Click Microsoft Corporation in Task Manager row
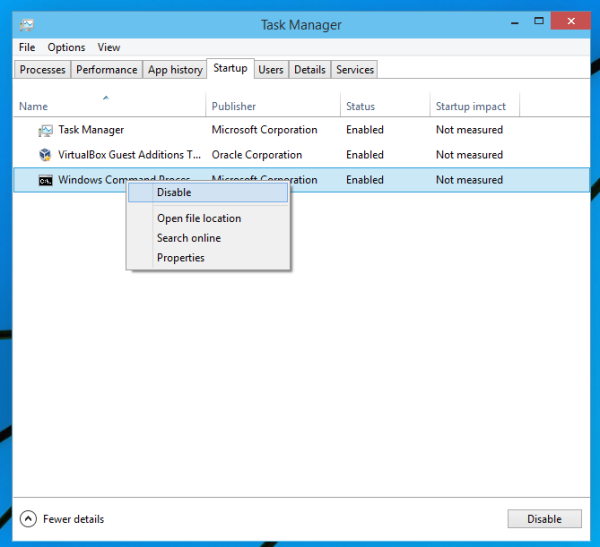Image resolution: width=600 pixels, height=547 pixels. click(264, 130)
